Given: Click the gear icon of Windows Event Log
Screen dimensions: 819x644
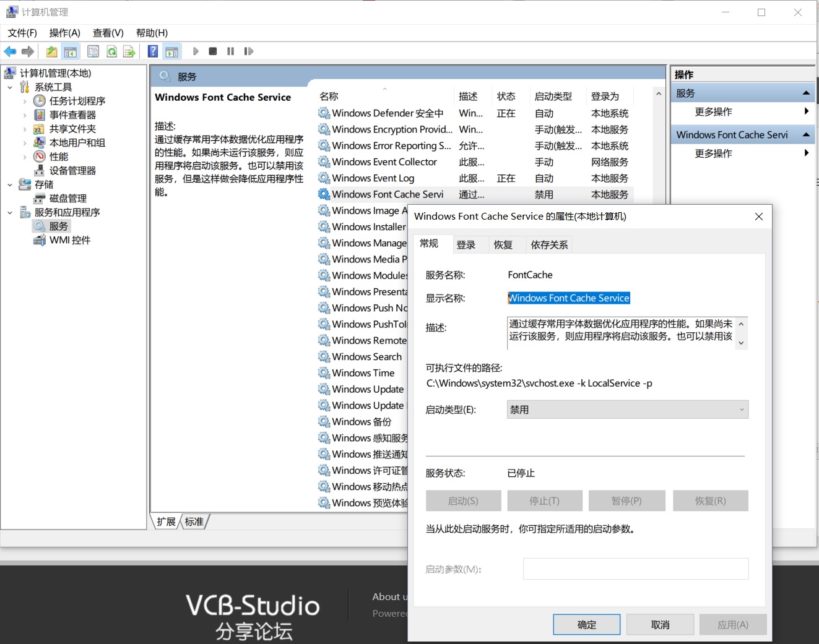Looking at the screenshot, I should tap(324, 178).
